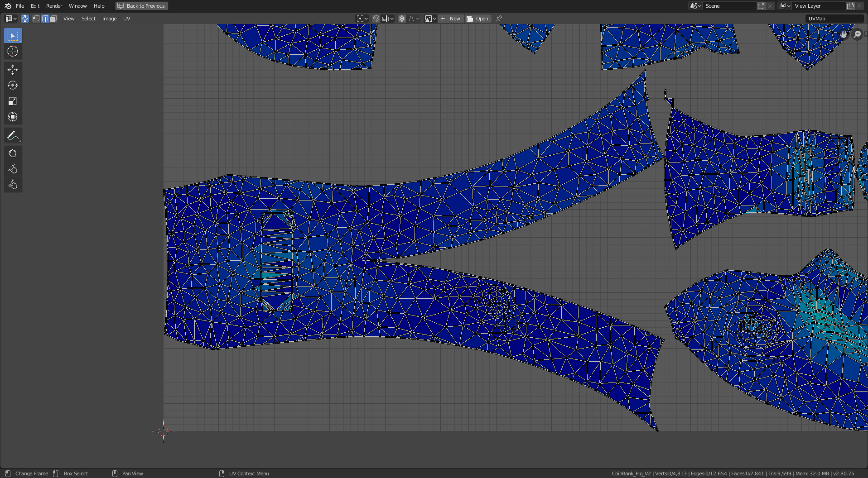This screenshot has height=478, width=868.
Task: Open the image browse dropdown
Action: click(x=430, y=19)
